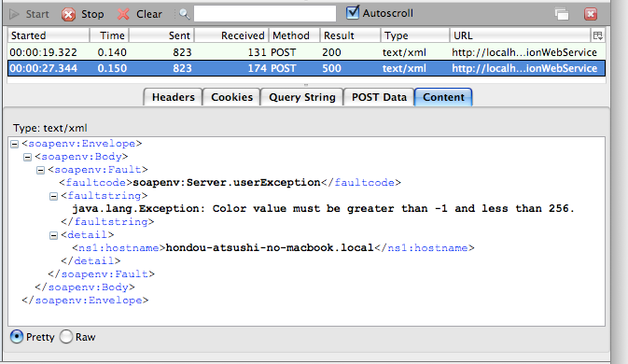Collapse the soapenv:Body node

[27, 157]
